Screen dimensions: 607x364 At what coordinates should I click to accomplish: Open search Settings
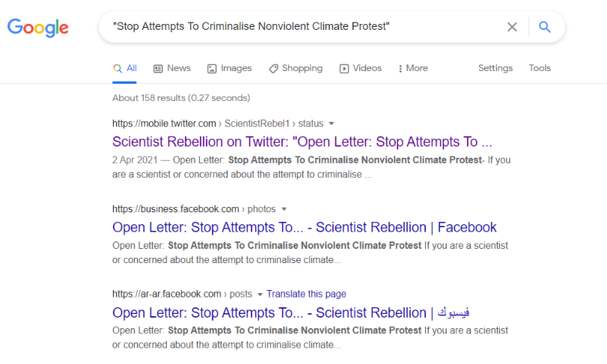tap(495, 68)
